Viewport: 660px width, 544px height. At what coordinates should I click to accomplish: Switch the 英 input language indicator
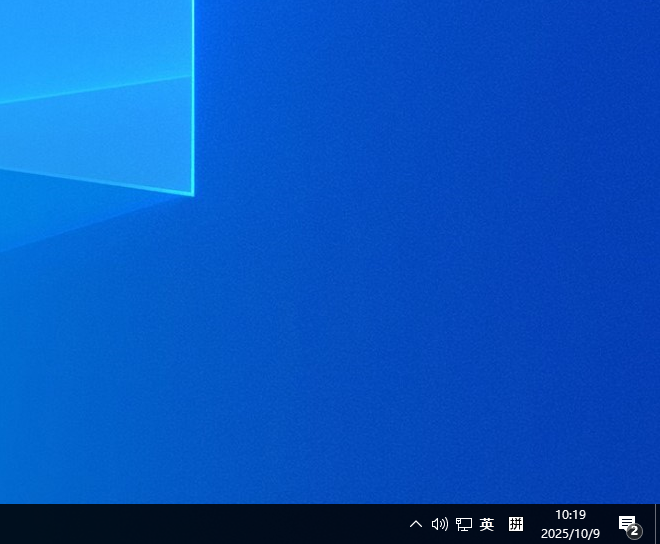click(x=487, y=524)
